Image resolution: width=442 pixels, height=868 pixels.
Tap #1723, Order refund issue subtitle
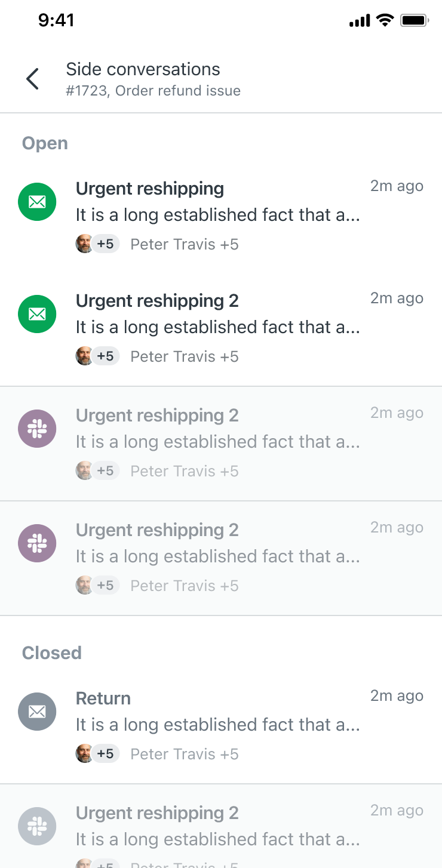(153, 91)
